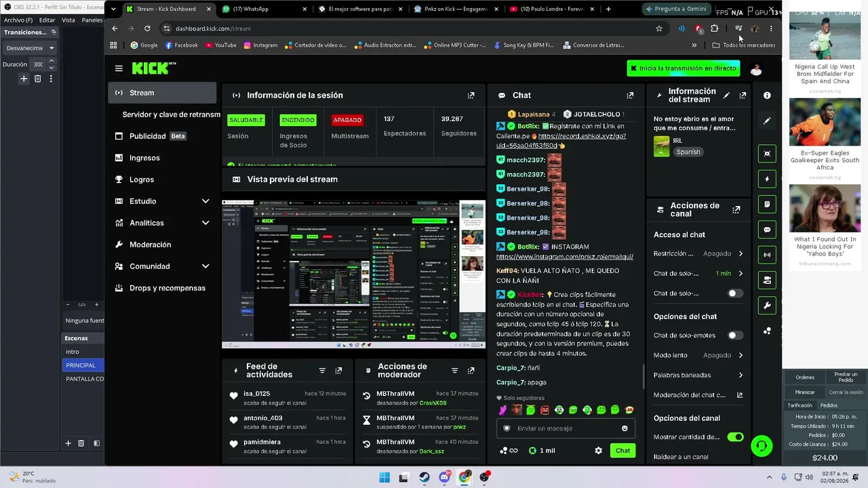
Task: Open Chrome extensions puzzle icon
Action: [714, 28]
